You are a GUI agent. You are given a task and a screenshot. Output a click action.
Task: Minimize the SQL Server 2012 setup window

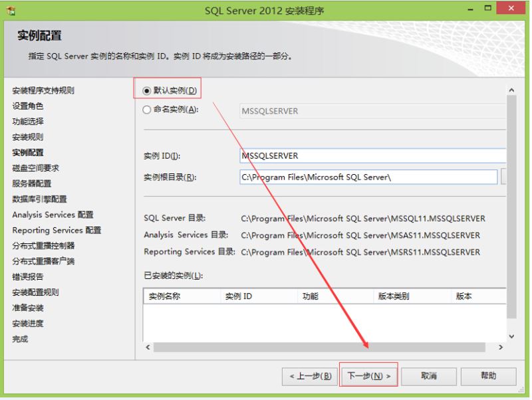470,9
